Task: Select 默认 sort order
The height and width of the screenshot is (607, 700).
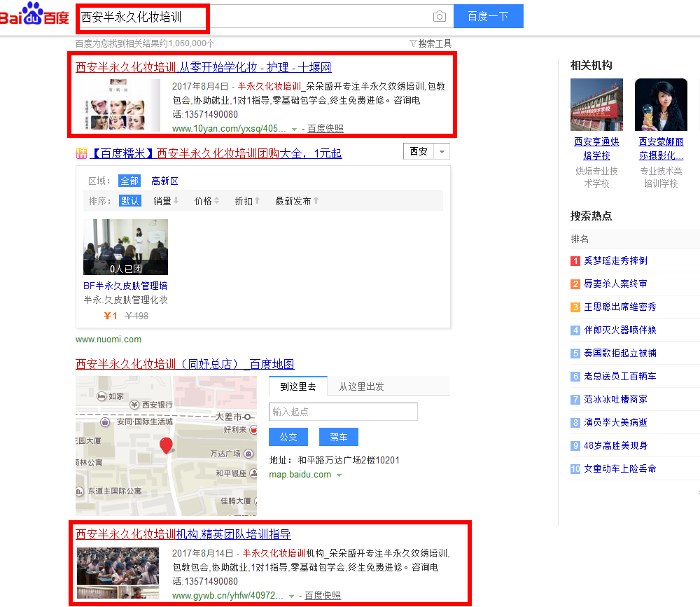Action: [x=130, y=201]
